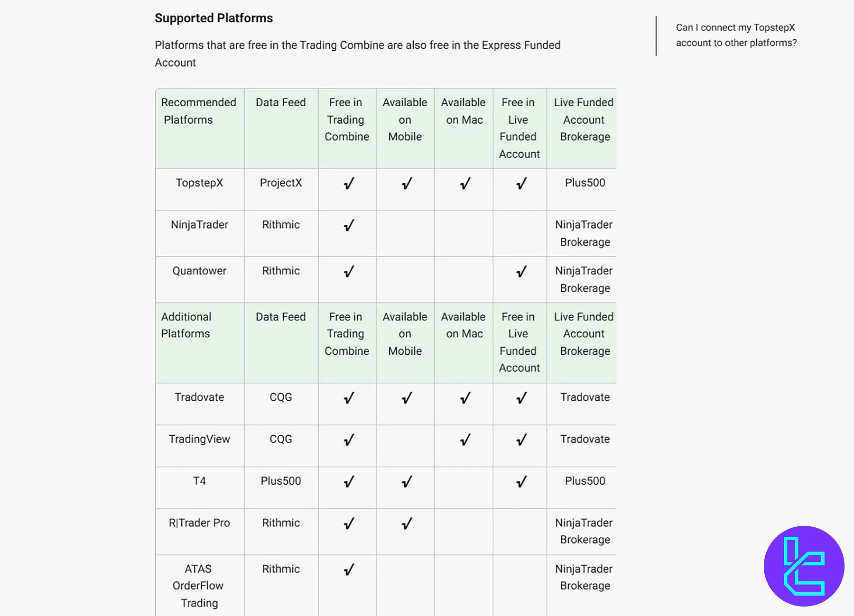Click TopstepX row Plus500 brokerage cell
This screenshot has height=616, width=854.
pyautogui.click(x=585, y=183)
